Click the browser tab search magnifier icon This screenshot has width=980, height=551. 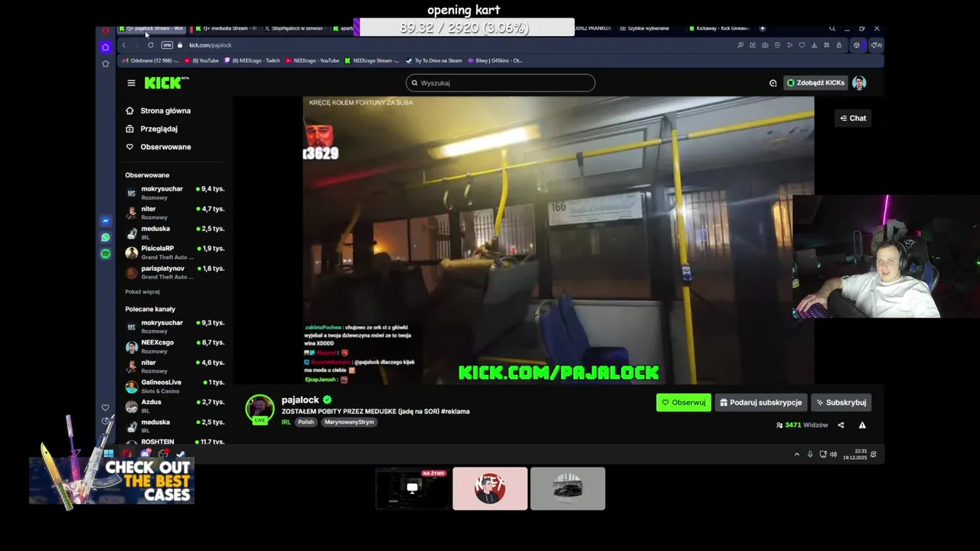click(832, 28)
